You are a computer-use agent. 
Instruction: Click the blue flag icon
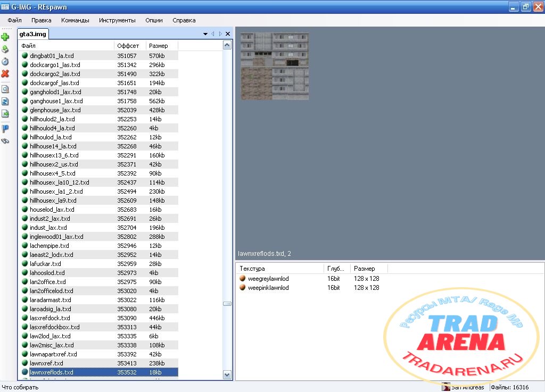pyautogui.click(x=5, y=129)
